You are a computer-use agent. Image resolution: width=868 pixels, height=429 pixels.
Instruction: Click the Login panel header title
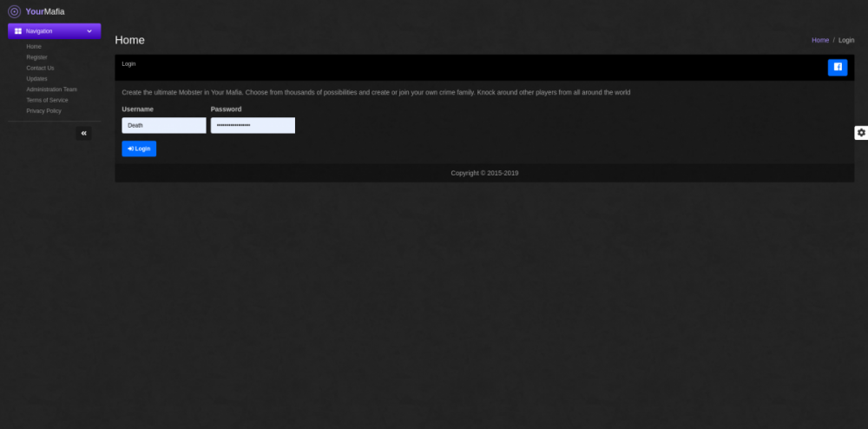coord(128,64)
